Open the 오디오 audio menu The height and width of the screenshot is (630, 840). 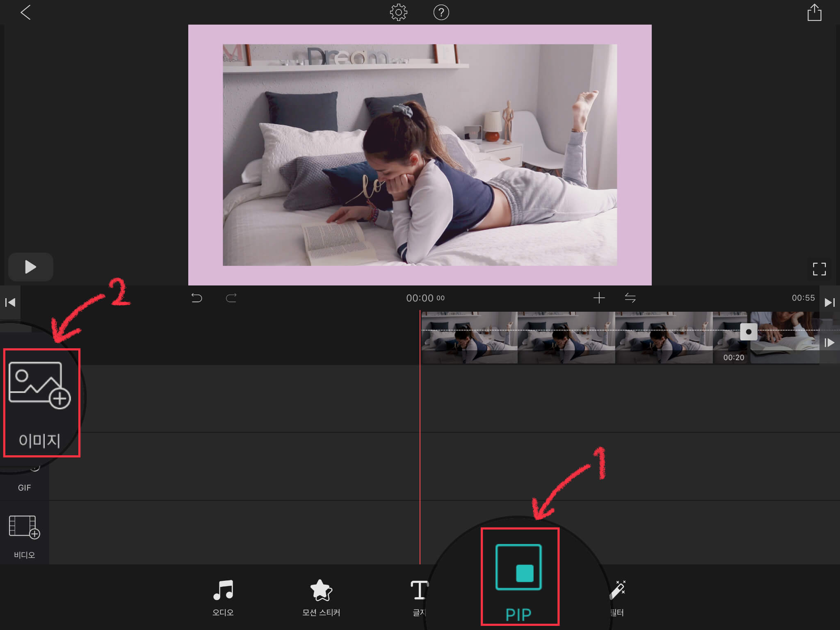(223, 598)
